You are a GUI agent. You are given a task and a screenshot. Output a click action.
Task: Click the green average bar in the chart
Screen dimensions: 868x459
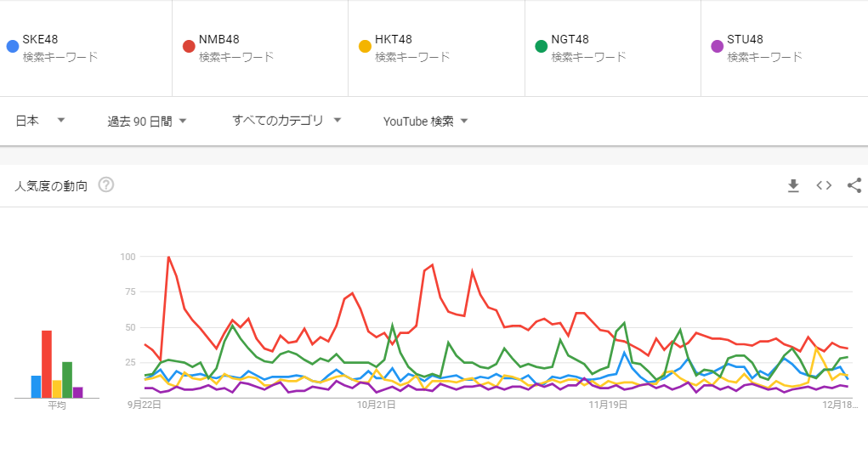point(67,379)
